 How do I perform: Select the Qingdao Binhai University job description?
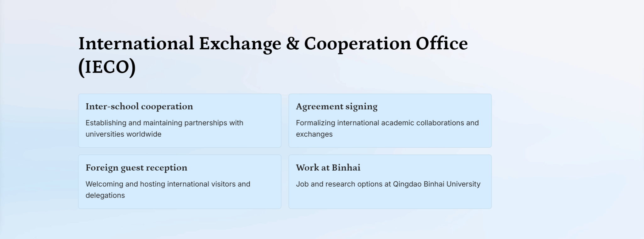388,184
